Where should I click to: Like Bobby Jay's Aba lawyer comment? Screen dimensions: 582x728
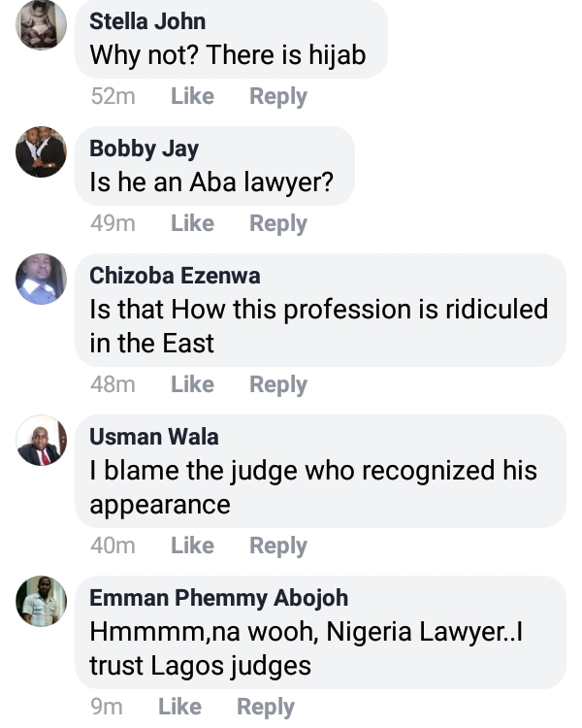click(x=192, y=223)
